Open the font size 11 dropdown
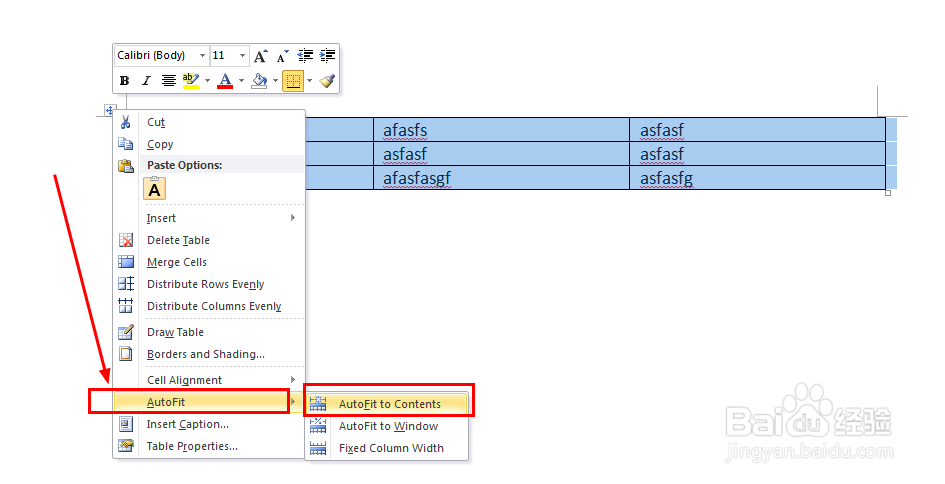Screen dimensions: 945x484 tap(242, 55)
